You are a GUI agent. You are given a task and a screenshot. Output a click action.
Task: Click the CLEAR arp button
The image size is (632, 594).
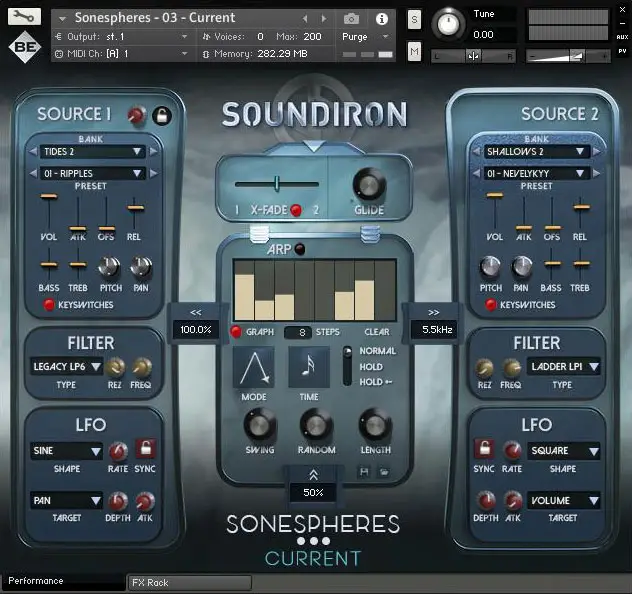point(377,332)
